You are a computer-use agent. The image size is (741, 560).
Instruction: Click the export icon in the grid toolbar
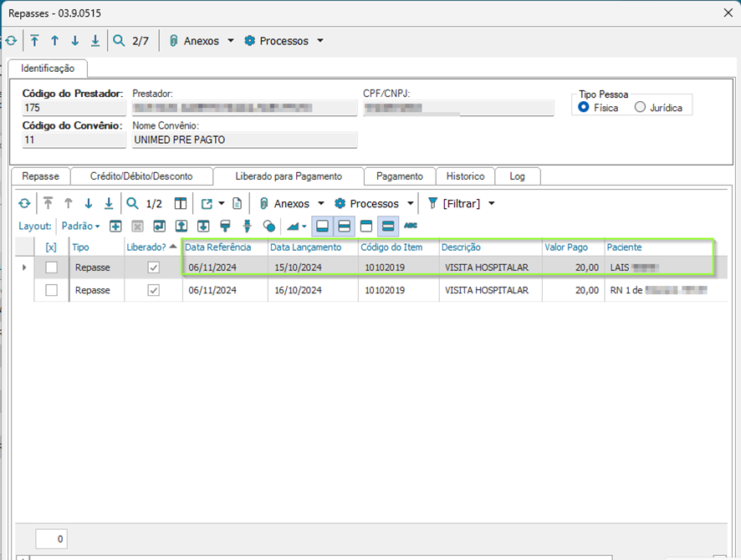(x=207, y=203)
